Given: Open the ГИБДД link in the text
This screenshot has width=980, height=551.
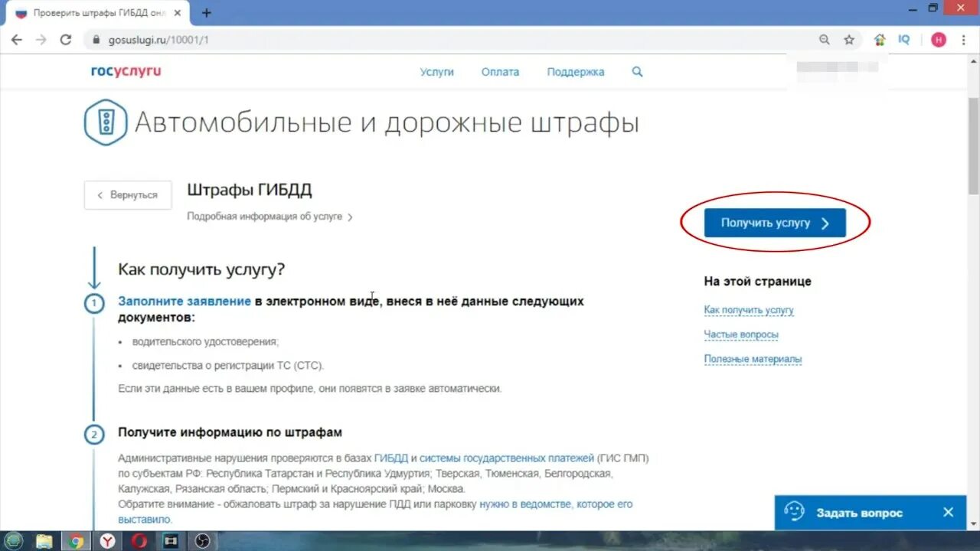Looking at the screenshot, I should pos(390,458).
